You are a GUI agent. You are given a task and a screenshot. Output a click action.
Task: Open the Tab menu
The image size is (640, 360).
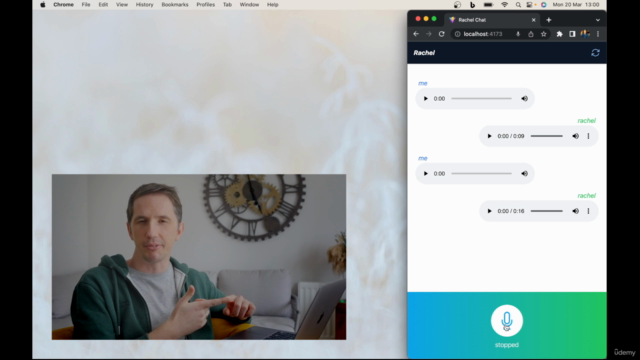(227, 4)
